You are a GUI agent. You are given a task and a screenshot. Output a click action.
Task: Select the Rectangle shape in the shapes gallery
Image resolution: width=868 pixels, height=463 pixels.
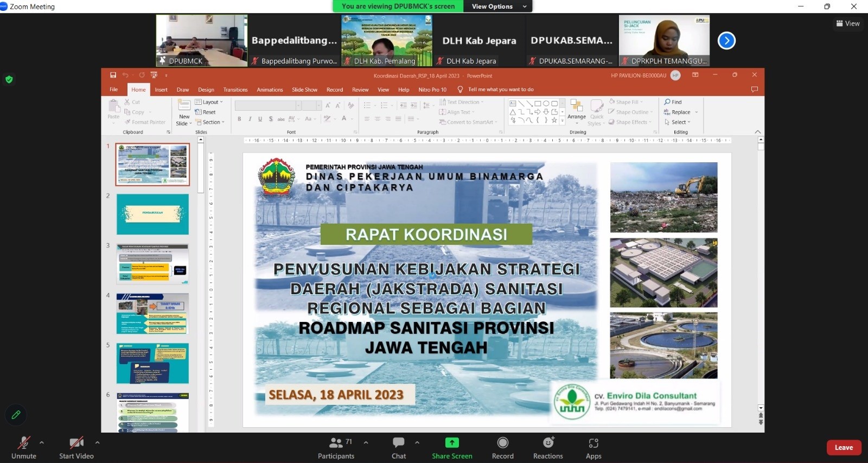coord(538,103)
